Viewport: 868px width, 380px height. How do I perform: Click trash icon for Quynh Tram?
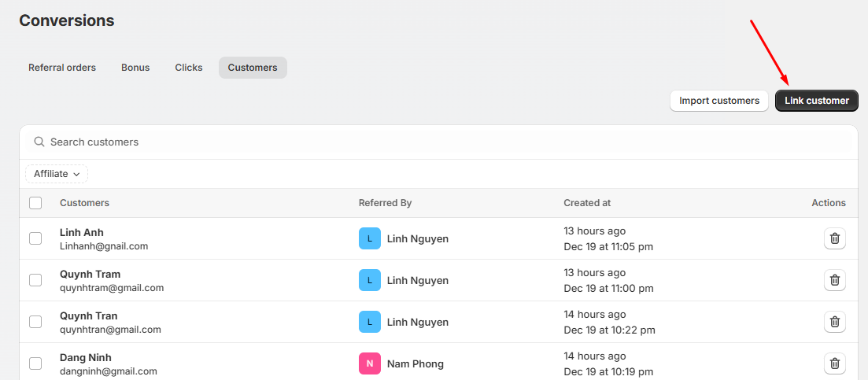(834, 280)
